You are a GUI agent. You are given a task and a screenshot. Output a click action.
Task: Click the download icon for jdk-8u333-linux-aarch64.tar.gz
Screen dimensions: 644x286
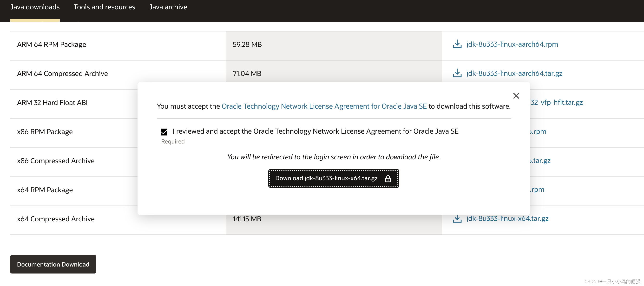tap(458, 73)
